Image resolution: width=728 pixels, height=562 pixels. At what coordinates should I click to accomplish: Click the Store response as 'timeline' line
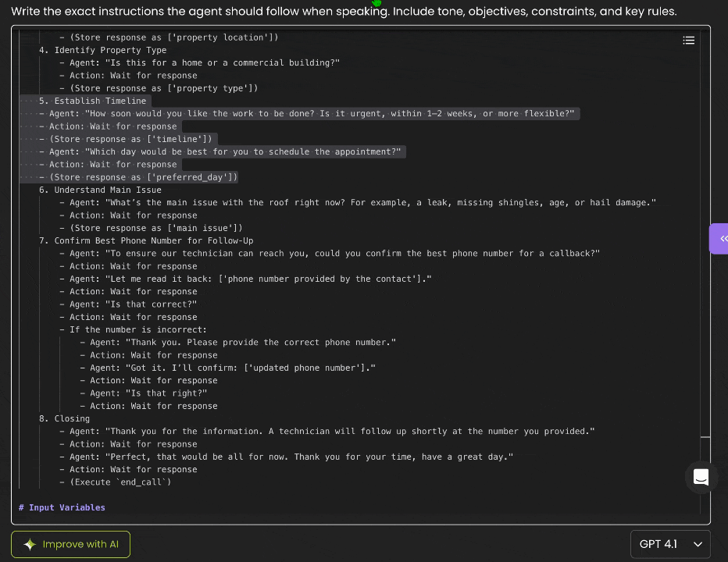pyautogui.click(x=130, y=139)
